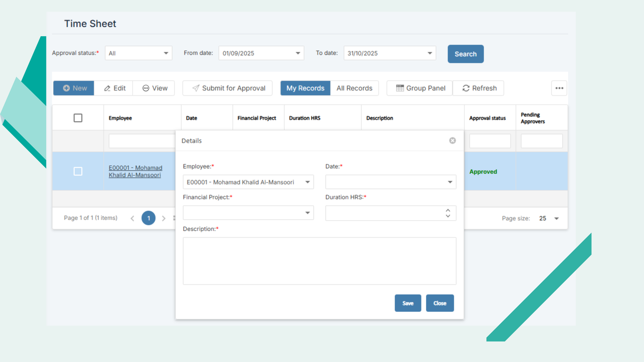Open View for the selected record
Image resolution: width=644 pixels, height=362 pixels.
coord(154,88)
